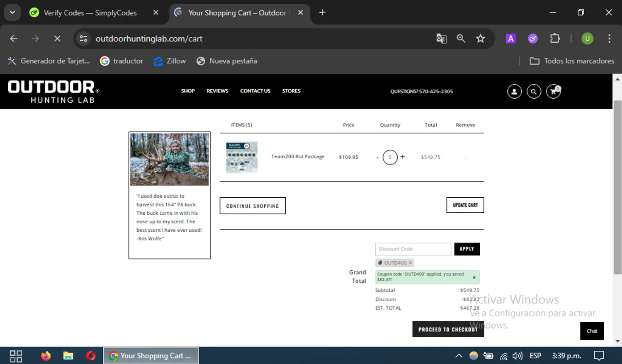Open the site search icon
The width and height of the screenshot is (622, 364).
(x=534, y=92)
